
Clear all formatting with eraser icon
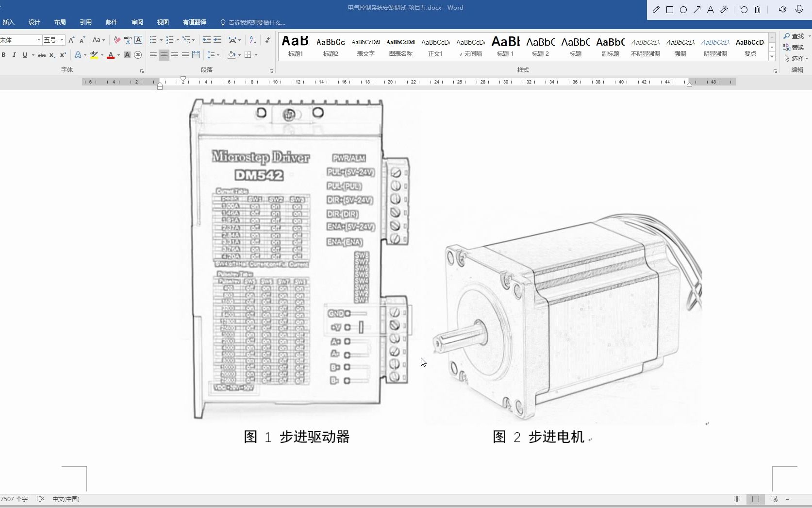click(x=117, y=40)
